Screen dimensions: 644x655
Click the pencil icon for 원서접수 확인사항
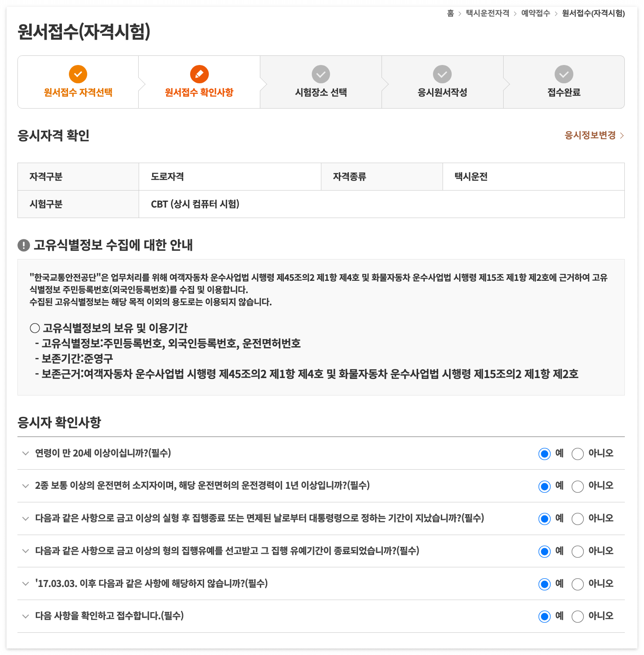coord(199,74)
